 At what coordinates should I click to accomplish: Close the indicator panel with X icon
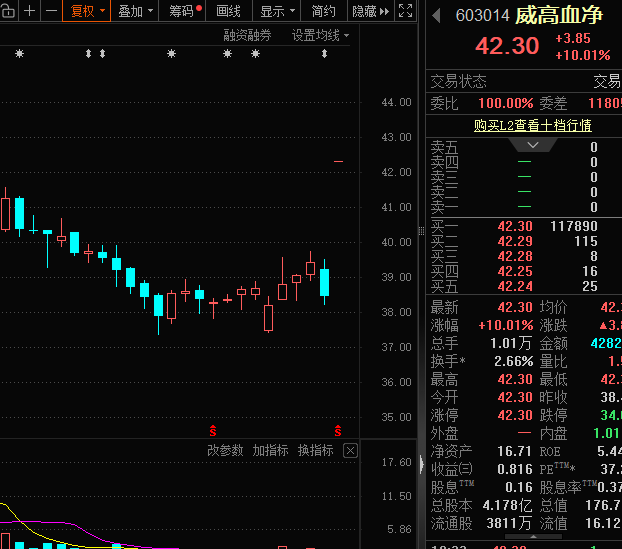pos(350,451)
